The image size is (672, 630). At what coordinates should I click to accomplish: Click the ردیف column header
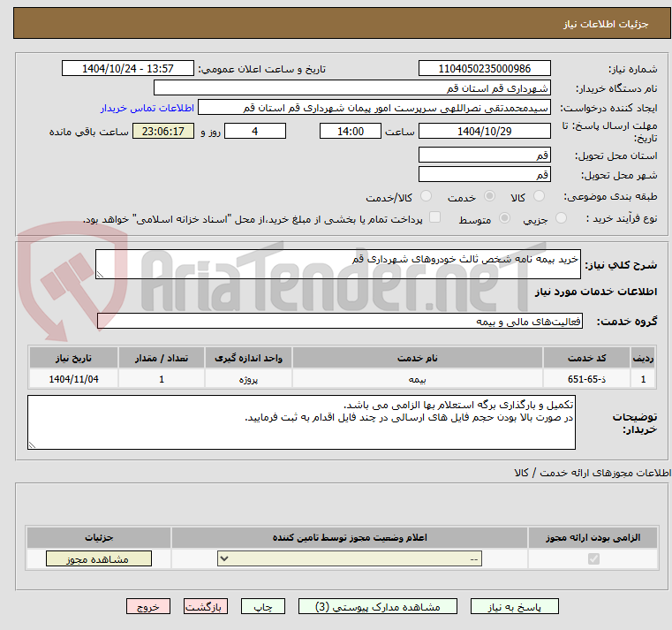click(643, 358)
